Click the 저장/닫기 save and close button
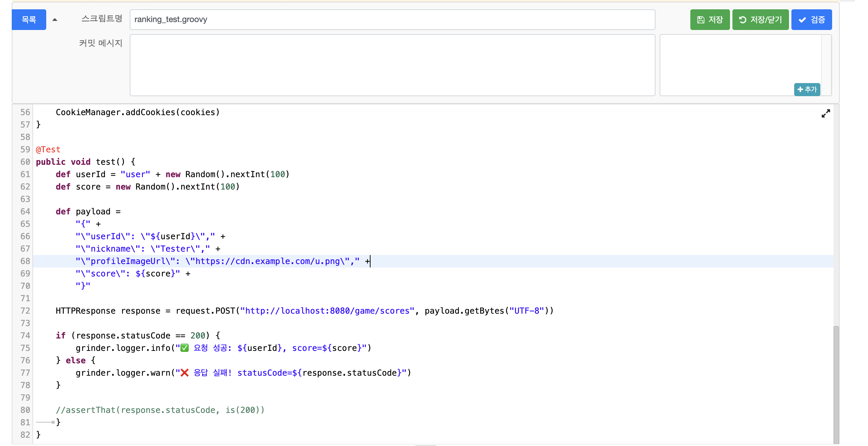868x446 pixels. [x=760, y=20]
